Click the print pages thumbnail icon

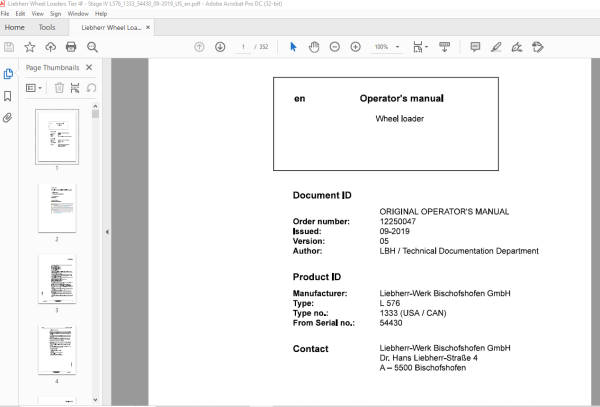point(75,88)
